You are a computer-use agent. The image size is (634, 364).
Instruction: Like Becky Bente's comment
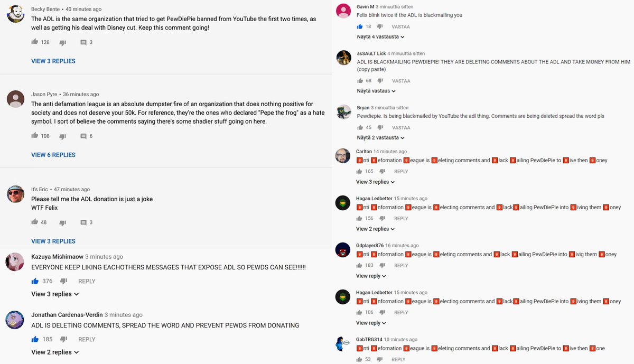(x=35, y=42)
